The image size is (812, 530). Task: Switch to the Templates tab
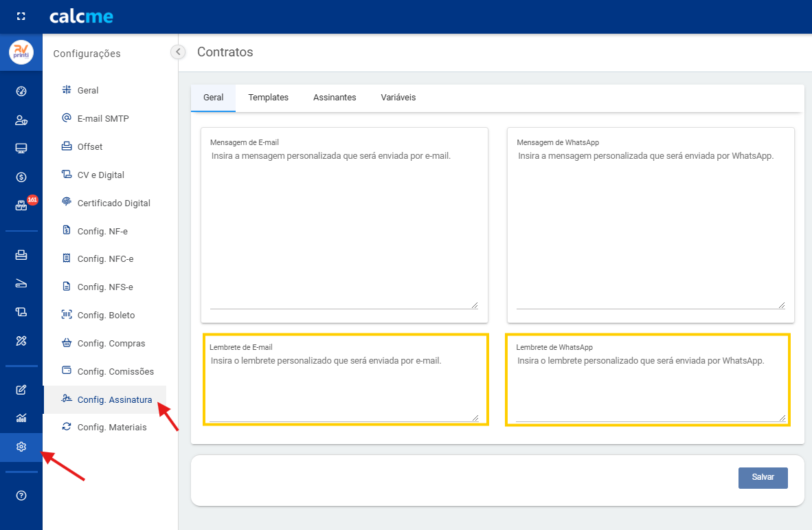click(268, 98)
